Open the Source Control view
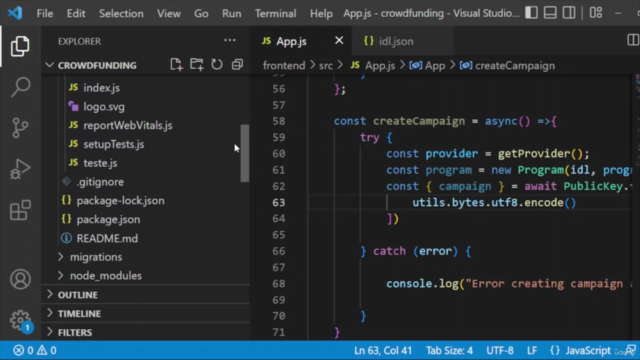This screenshot has height=360, width=640. (x=20, y=128)
